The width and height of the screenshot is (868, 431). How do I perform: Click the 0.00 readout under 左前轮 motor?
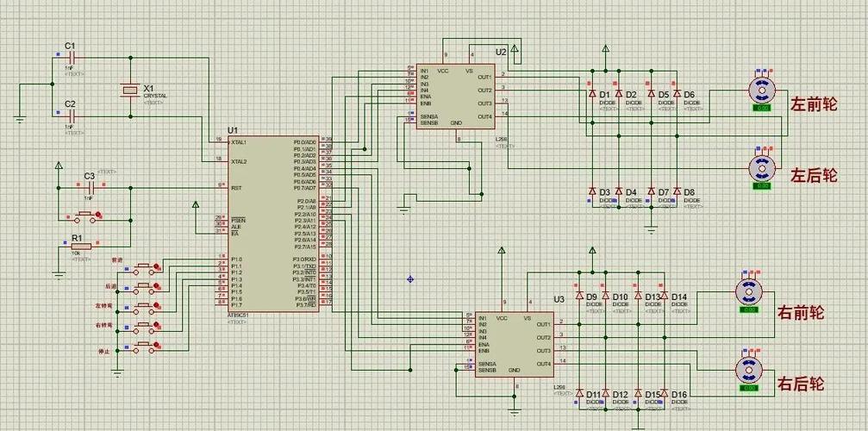point(762,109)
